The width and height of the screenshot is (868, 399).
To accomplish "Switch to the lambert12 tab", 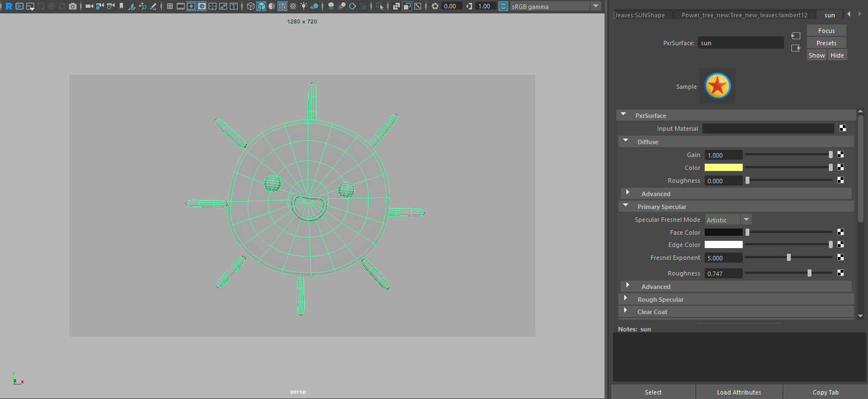I will pyautogui.click(x=744, y=15).
